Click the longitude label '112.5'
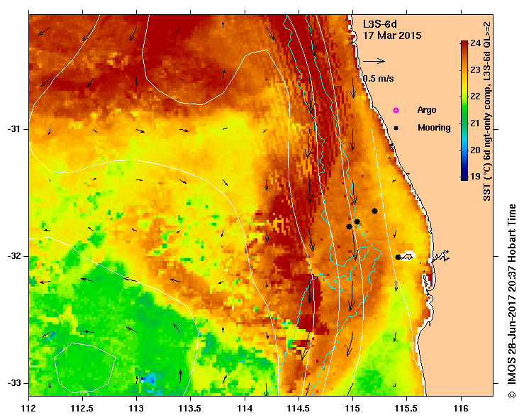 pos(82,409)
